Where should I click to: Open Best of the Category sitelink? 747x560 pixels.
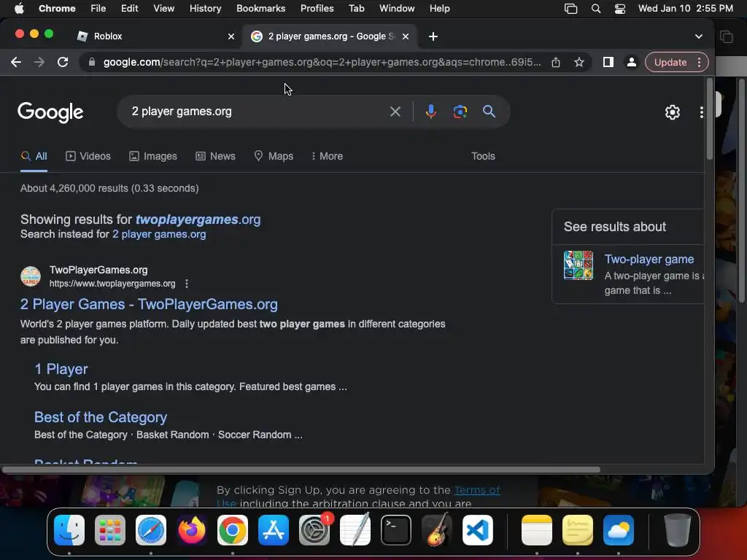point(101,417)
